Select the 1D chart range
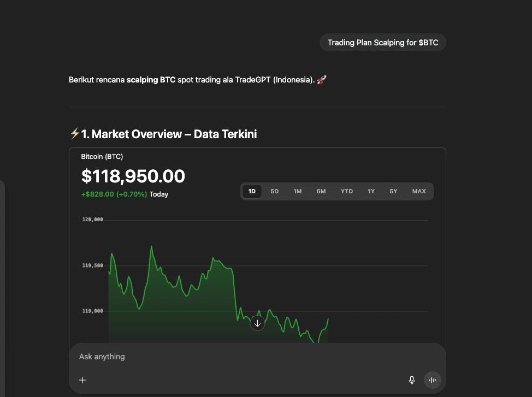Viewport: 532px width, 397px height. pos(252,191)
